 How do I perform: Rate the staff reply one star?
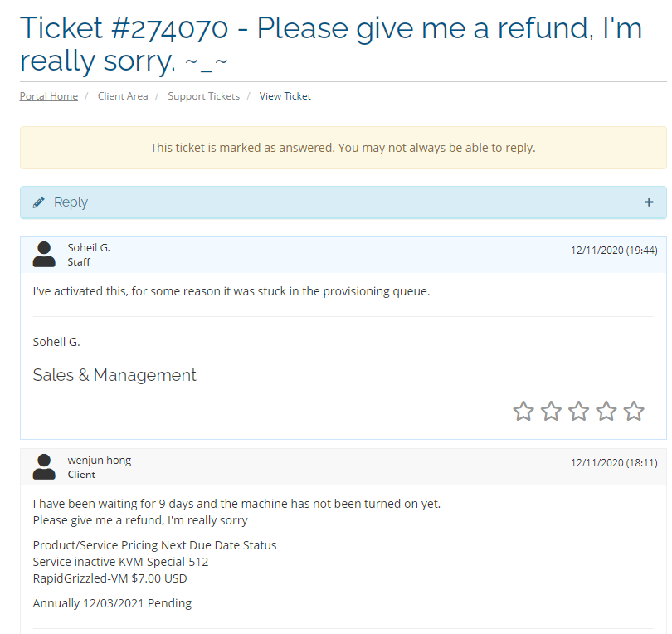523,411
